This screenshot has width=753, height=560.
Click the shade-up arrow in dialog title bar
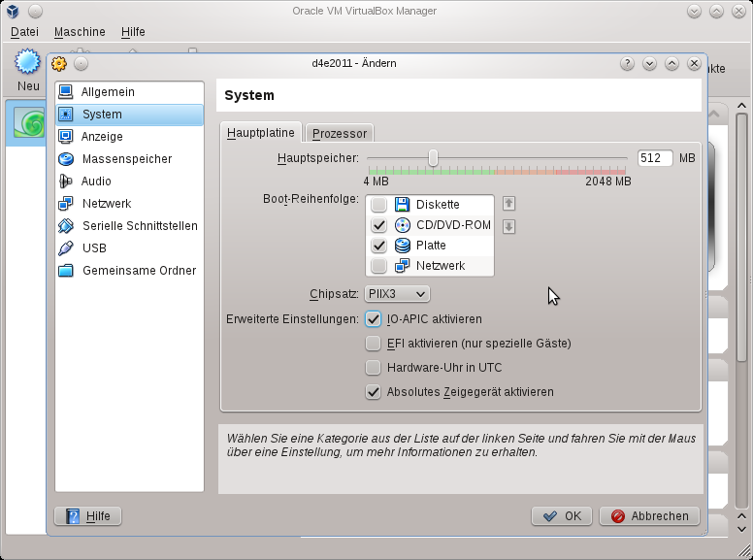[671, 63]
